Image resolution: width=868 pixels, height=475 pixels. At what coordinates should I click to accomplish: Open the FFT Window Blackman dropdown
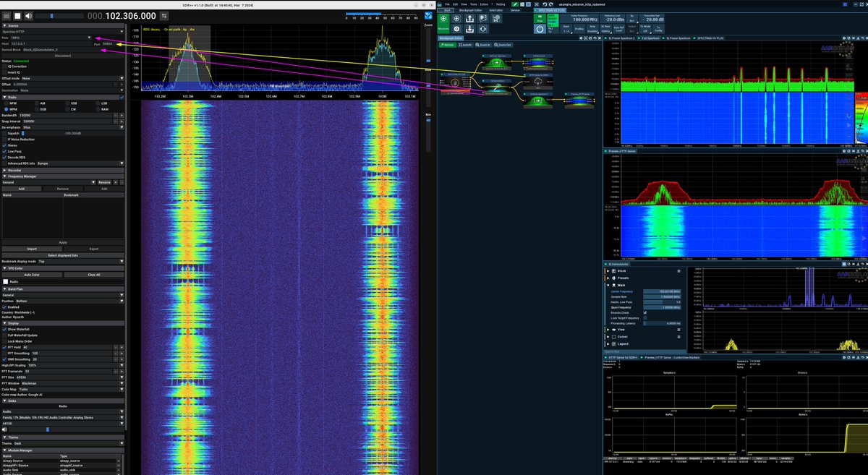coord(73,383)
